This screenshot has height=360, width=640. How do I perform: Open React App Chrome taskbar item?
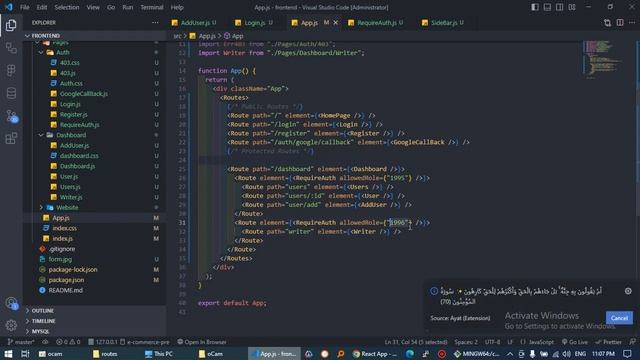tap(375, 354)
